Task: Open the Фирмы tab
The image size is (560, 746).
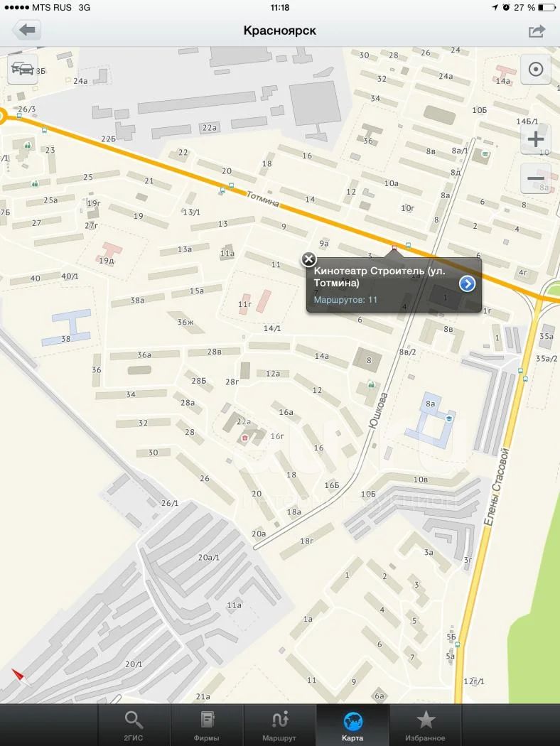Action: point(207,725)
